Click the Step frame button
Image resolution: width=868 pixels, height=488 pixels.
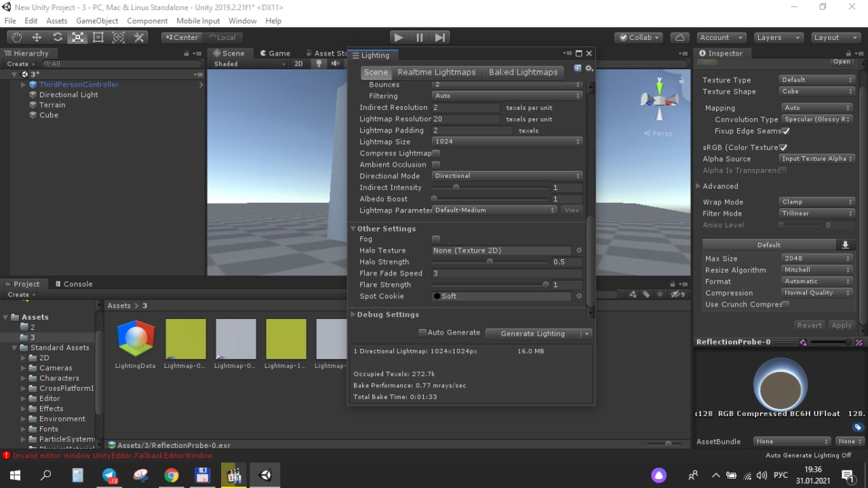(440, 37)
